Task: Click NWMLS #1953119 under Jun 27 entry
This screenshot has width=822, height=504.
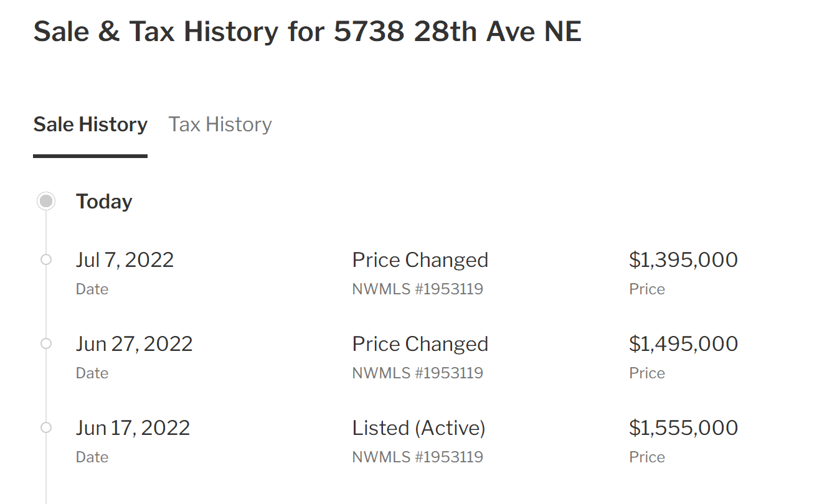Action: [417, 373]
